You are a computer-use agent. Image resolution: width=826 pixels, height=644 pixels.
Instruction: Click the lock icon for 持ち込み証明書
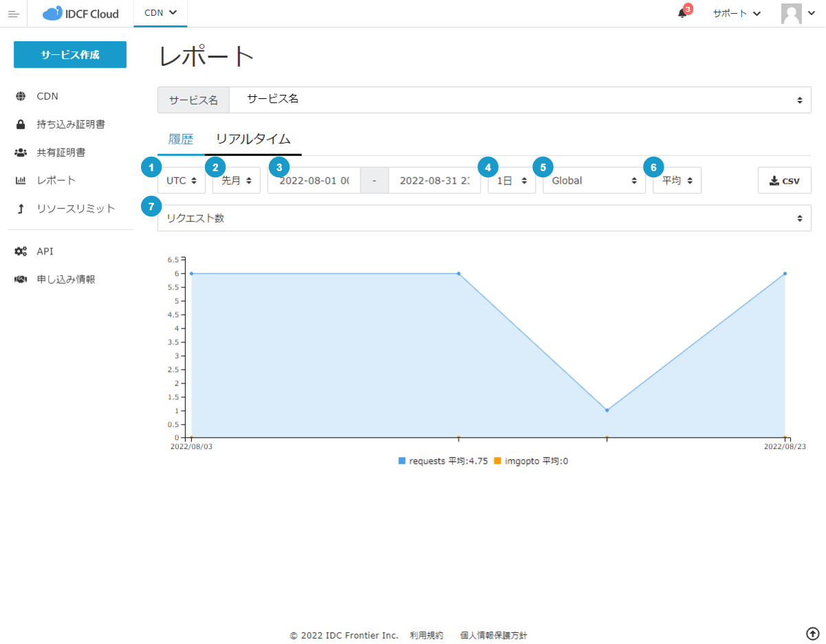pyautogui.click(x=21, y=124)
